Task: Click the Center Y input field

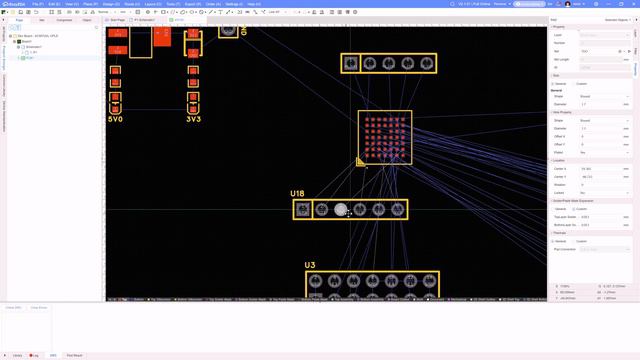Action: [601, 177]
